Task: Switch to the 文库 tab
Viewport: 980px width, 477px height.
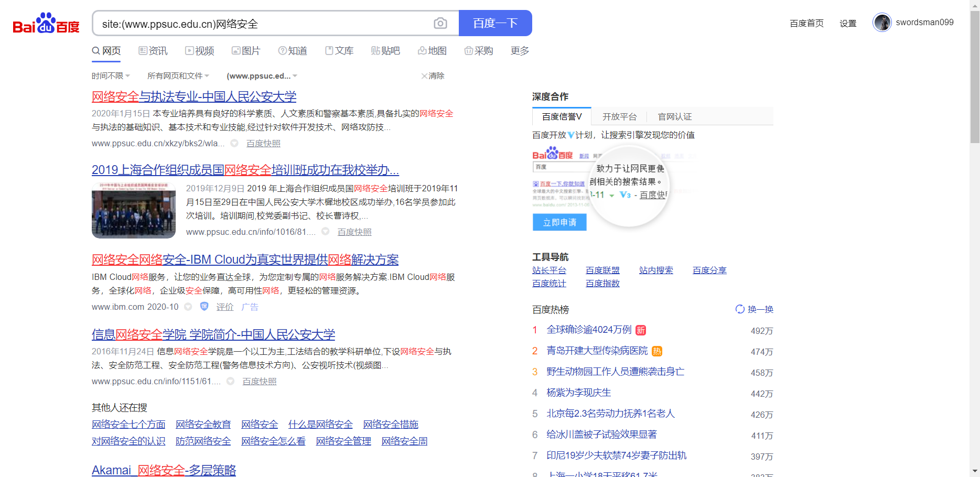Action: [x=339, y=51]
